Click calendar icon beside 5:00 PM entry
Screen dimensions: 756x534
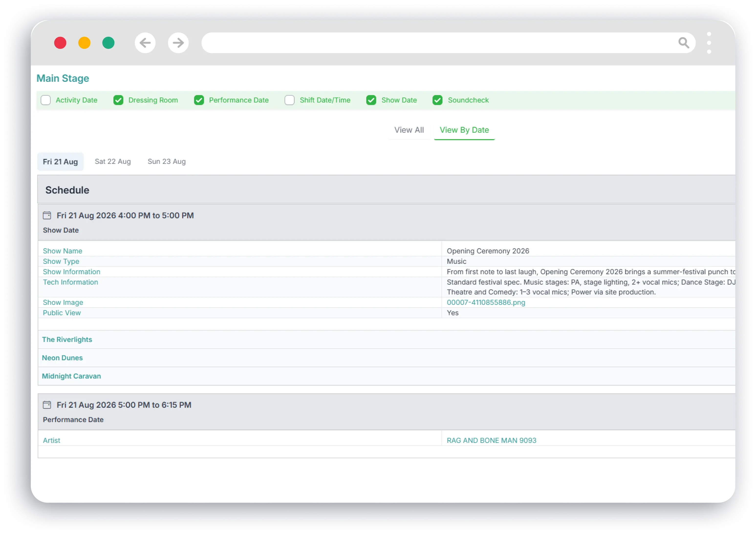tap(47, 405)
